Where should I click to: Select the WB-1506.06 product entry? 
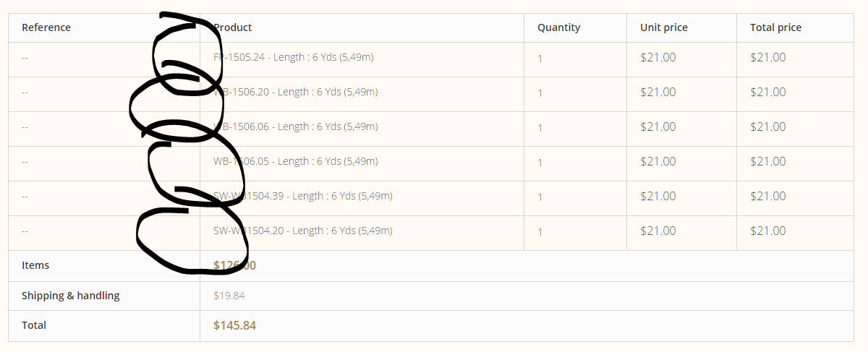coord(295,126)
